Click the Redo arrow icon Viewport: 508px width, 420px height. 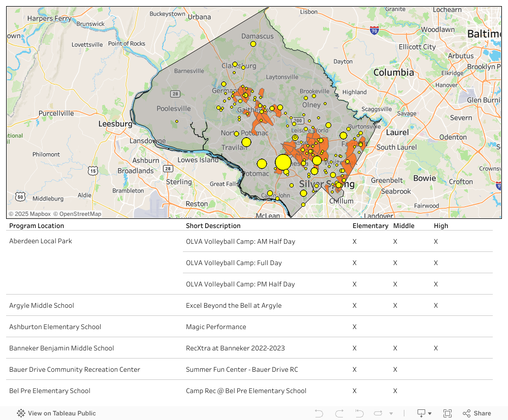click(x=339, y=413)
